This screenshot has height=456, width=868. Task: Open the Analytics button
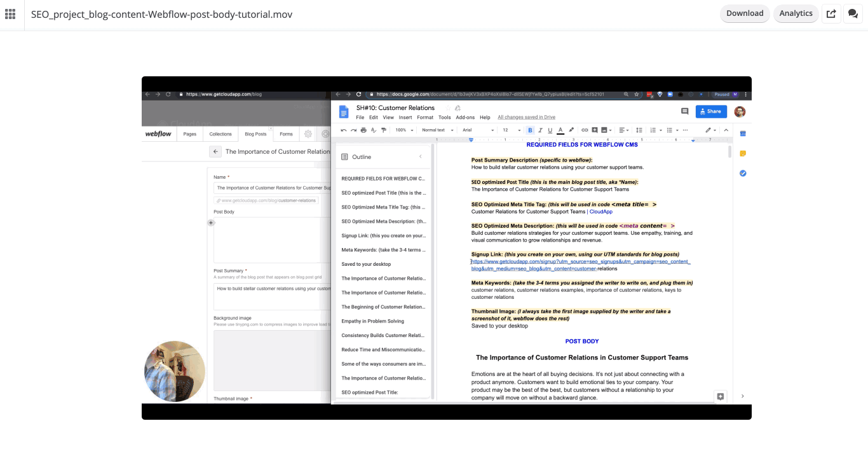(x=796, y=13)
